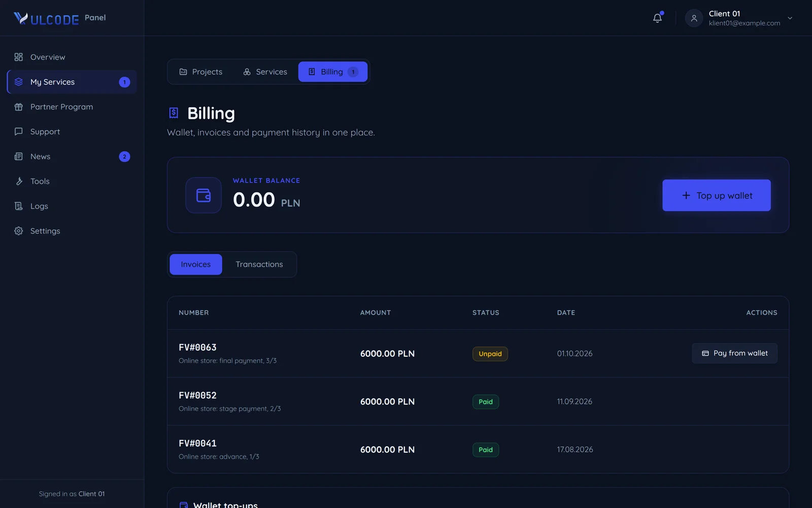Pay FV#0063 from wallet
The height and width of the screenshot is (508, 812).
click(x=734, y=353)
